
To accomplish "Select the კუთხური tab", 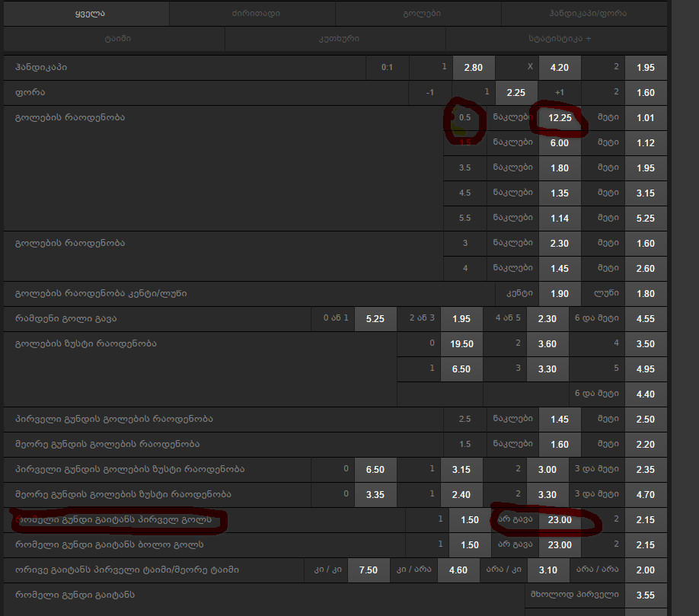I will 335,39.
